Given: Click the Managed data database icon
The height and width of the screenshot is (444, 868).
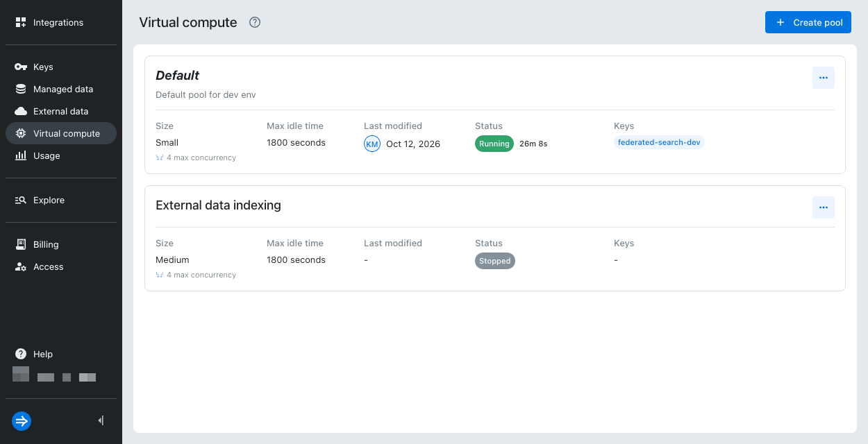Looking at the screenshot, I should pyautogui.click(x=21, y=89).
